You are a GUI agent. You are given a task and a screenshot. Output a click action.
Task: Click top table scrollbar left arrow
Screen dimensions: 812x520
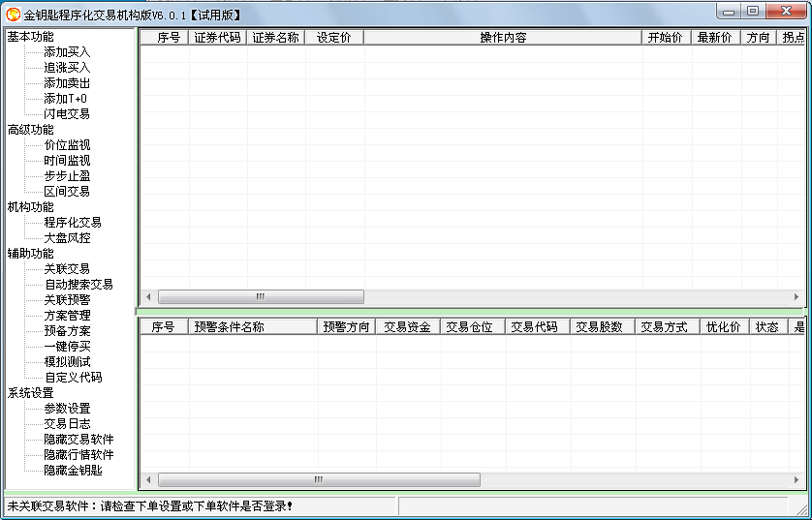click(148, 297)
